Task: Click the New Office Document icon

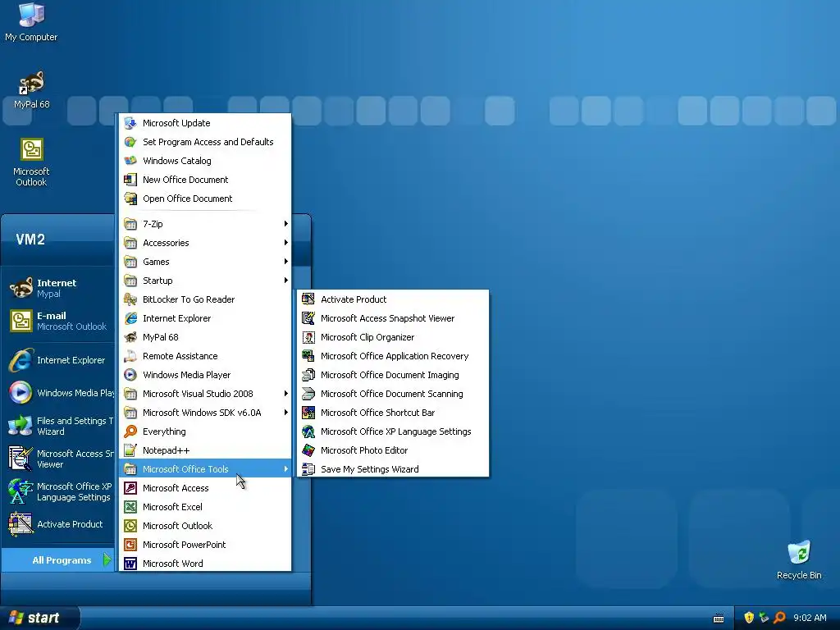Action: click(x=130, y=180)
